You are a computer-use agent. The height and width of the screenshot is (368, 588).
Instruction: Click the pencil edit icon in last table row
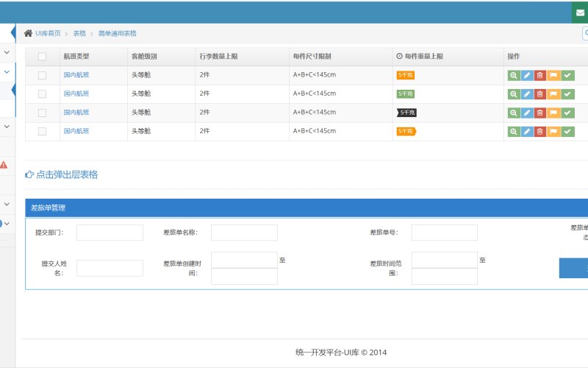point(527,132)
